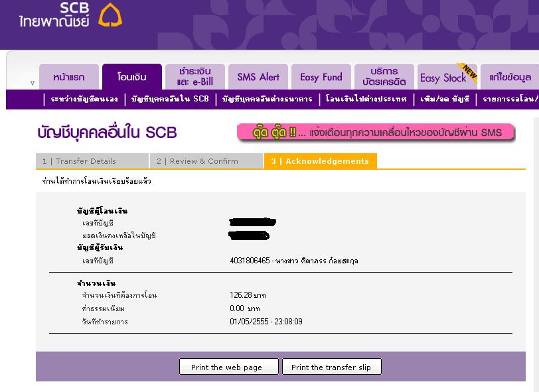Click the transfer amount 126.28 บาท
This screenshot has width=539, height=392.
[x=248, y=295]
